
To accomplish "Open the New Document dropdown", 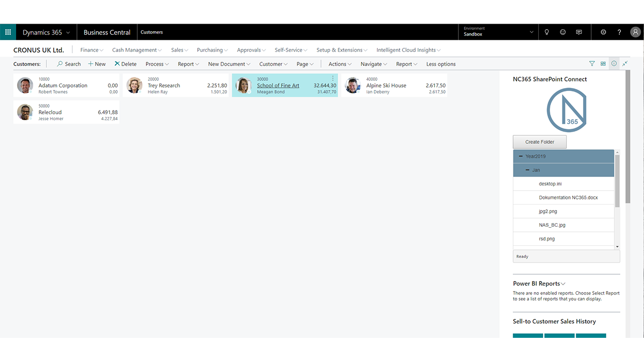I will [229, 64].
